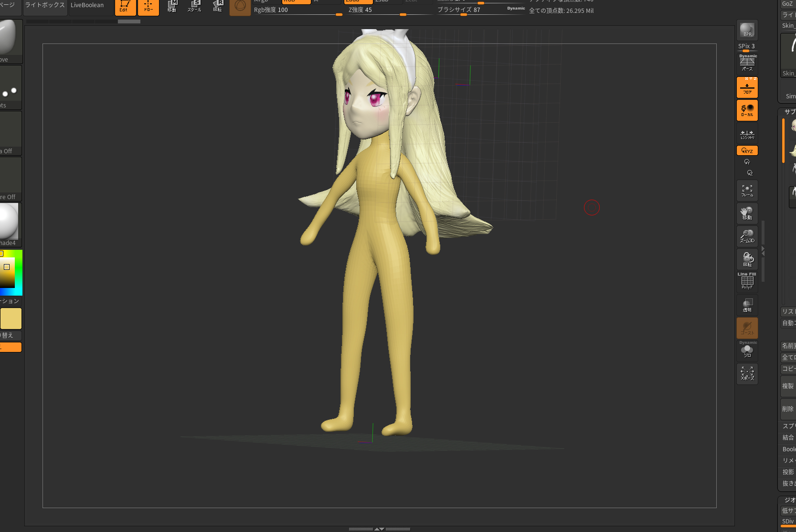The width and height of the screenshot is (796, 532).
Task: Click the Xpose (Xポーズ) button
Action: [x=747, y=373]
